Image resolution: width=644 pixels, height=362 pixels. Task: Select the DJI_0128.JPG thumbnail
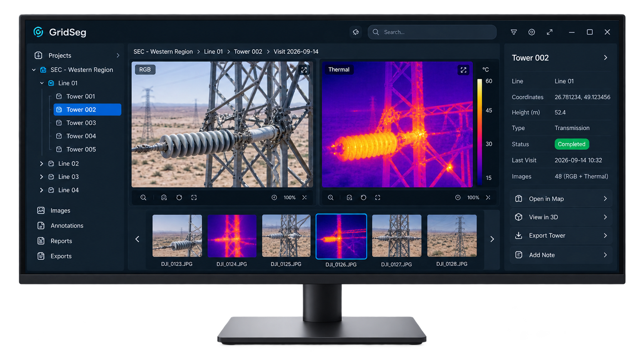[x=452, y=236]
